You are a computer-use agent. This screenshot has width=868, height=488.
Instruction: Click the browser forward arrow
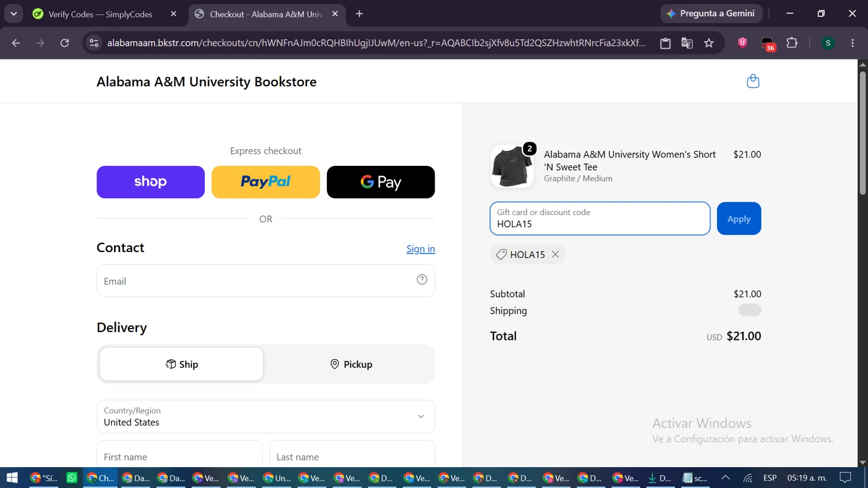[x=40, y=43]
